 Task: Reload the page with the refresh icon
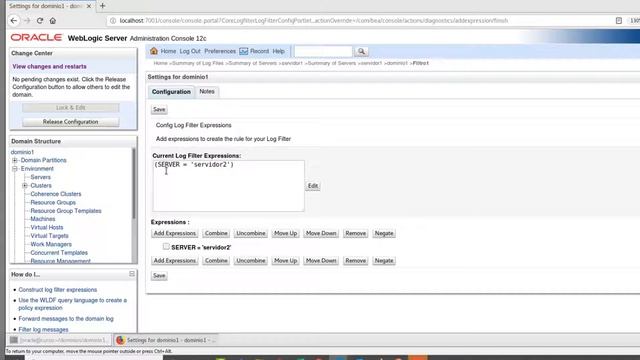[x=40, y=20]
